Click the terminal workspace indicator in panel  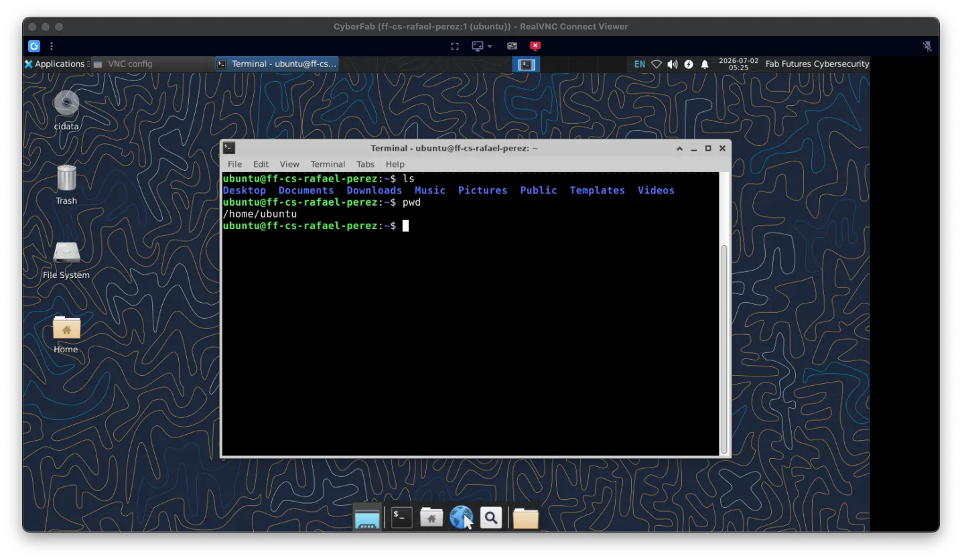point(527,64)
